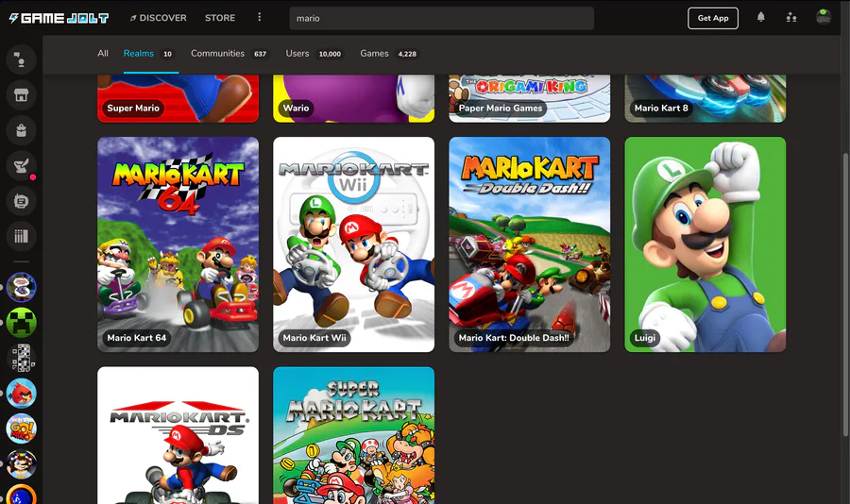Open the library shelves sidebar icon
The image size is (850, 504).
(21, 236)
